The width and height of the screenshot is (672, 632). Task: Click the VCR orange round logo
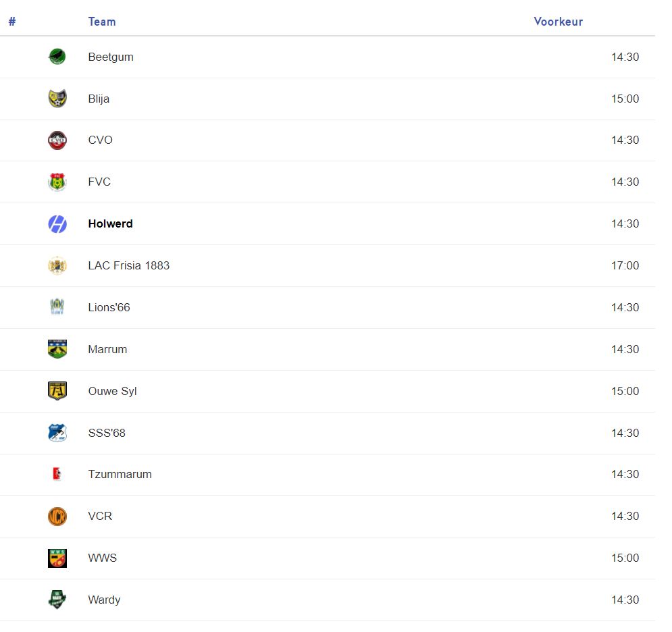[x=57, y=517]
